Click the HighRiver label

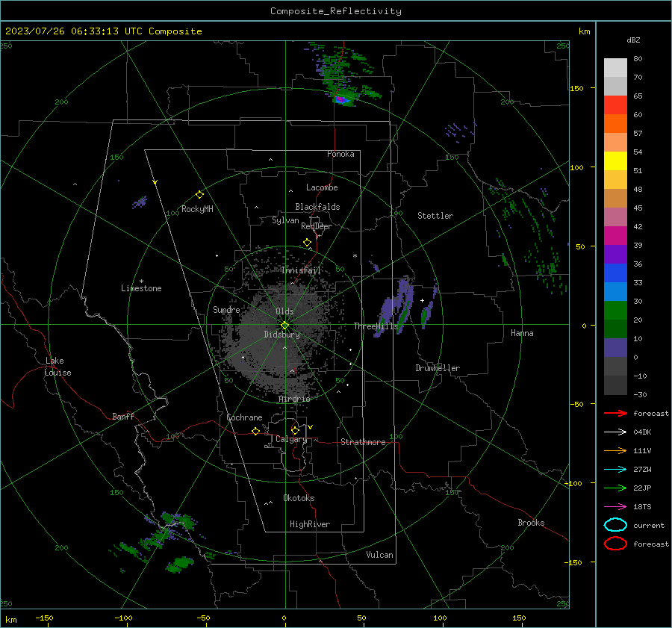(309, 524)
